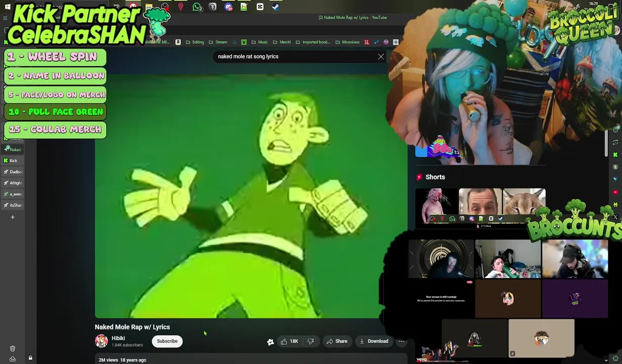Open the green document app in taskbar

tap(244, 7)
